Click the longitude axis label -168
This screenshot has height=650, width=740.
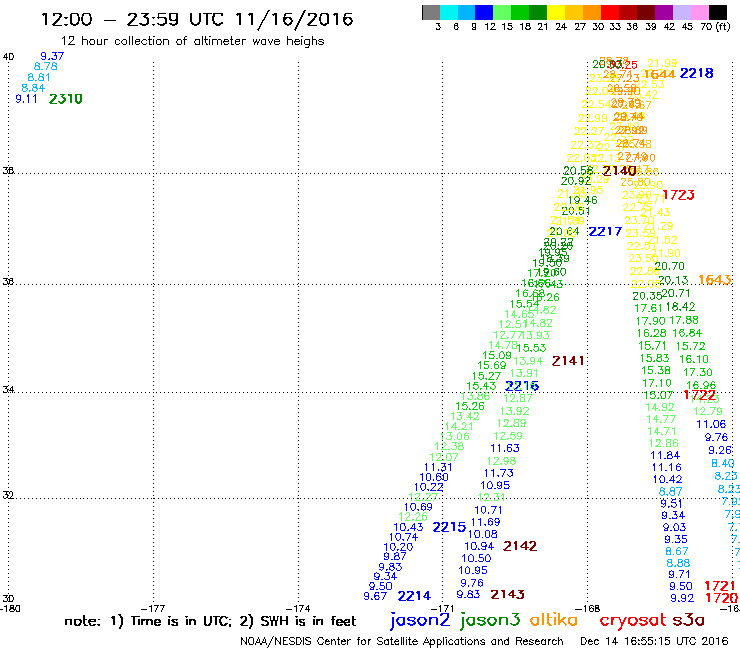point(588,608)
